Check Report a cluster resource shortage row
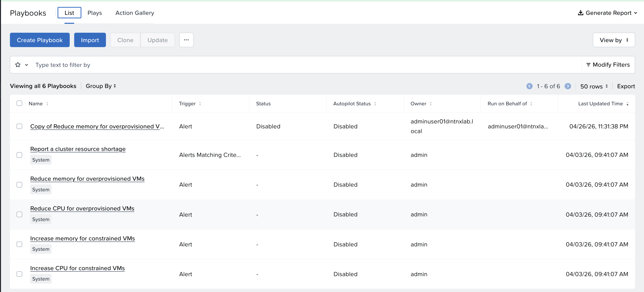The image size is (644, 292). click(x=19, y=155)
